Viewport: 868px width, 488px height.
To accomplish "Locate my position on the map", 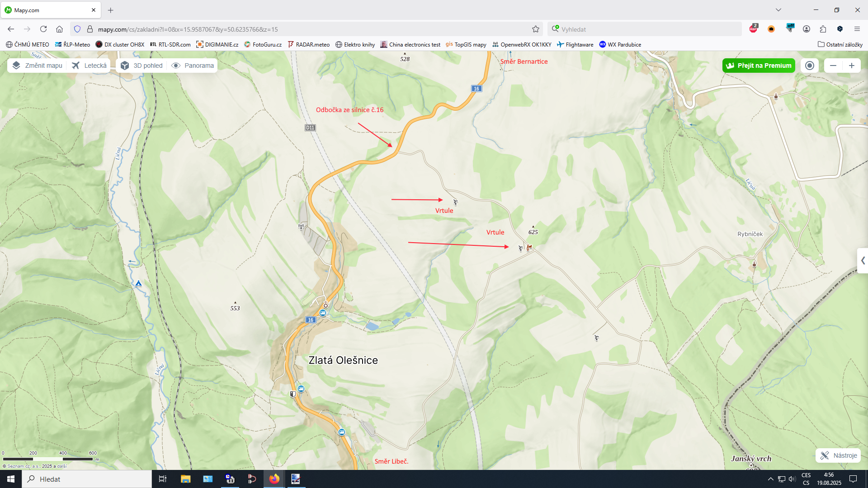I will [x=810, y=66].
